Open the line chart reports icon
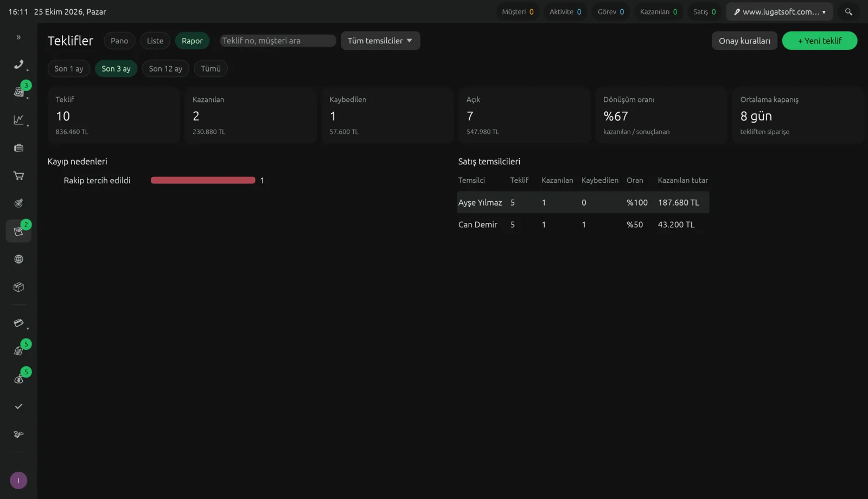 coord(18,120)
